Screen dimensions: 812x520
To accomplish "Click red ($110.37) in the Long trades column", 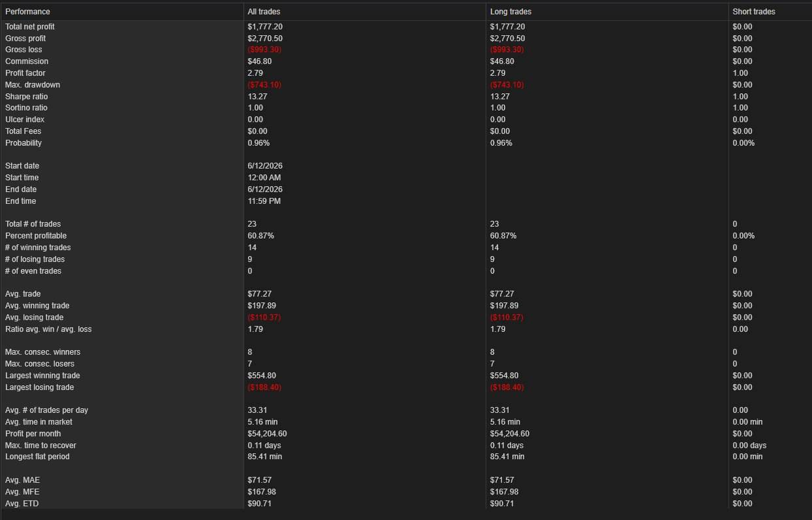I will click(507, 317).
